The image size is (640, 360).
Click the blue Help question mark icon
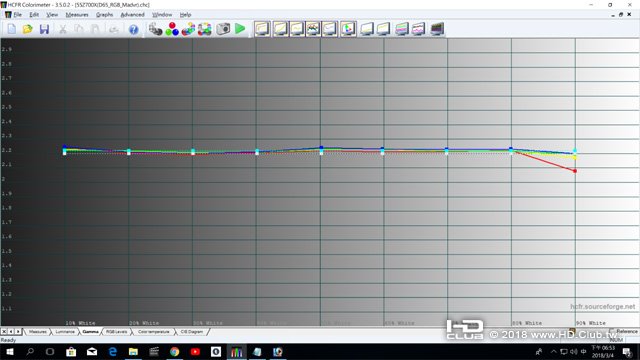[133, 29]
